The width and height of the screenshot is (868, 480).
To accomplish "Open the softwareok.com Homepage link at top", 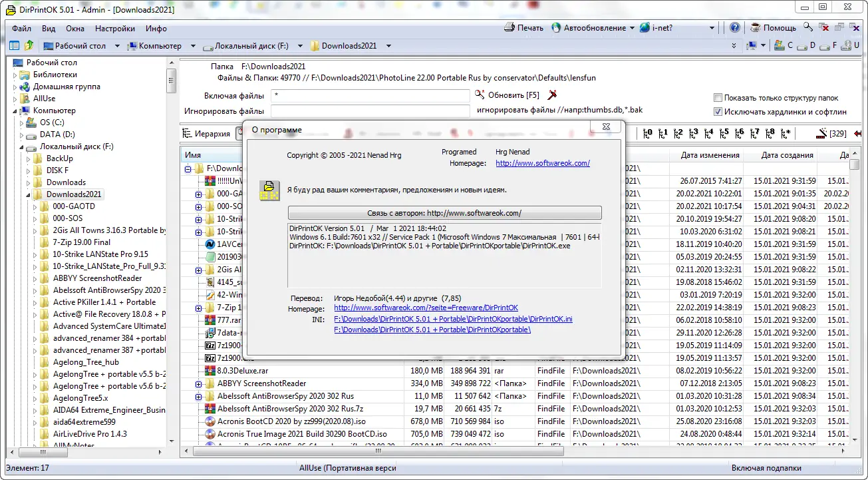I will coord(543,163).
